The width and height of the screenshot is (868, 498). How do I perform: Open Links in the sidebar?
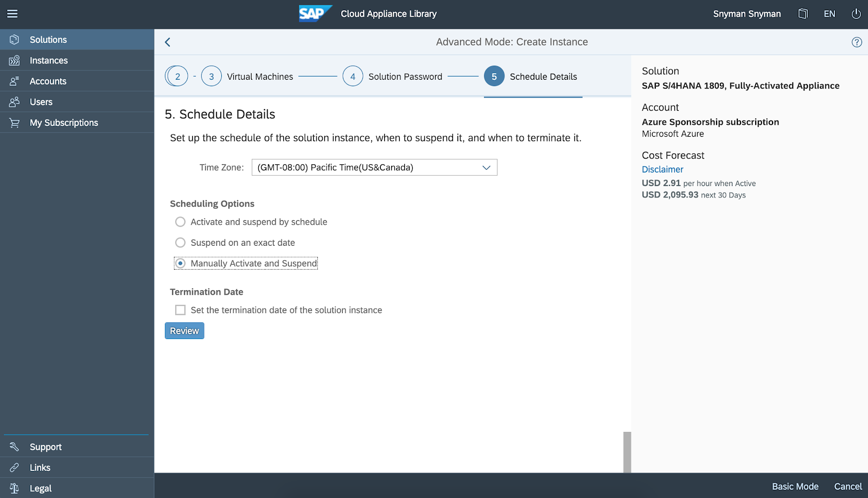pos(77,468)
